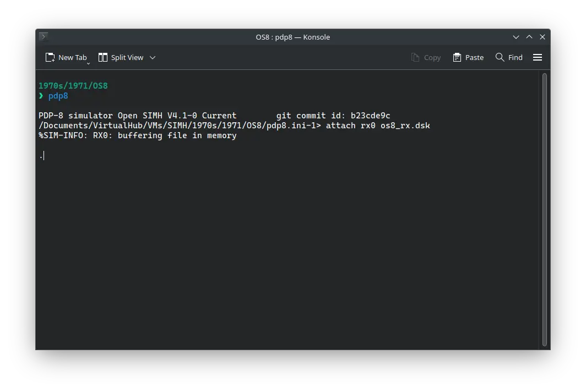Close the Konsole window
Screen dimensions: 586x392
(542, 37)
